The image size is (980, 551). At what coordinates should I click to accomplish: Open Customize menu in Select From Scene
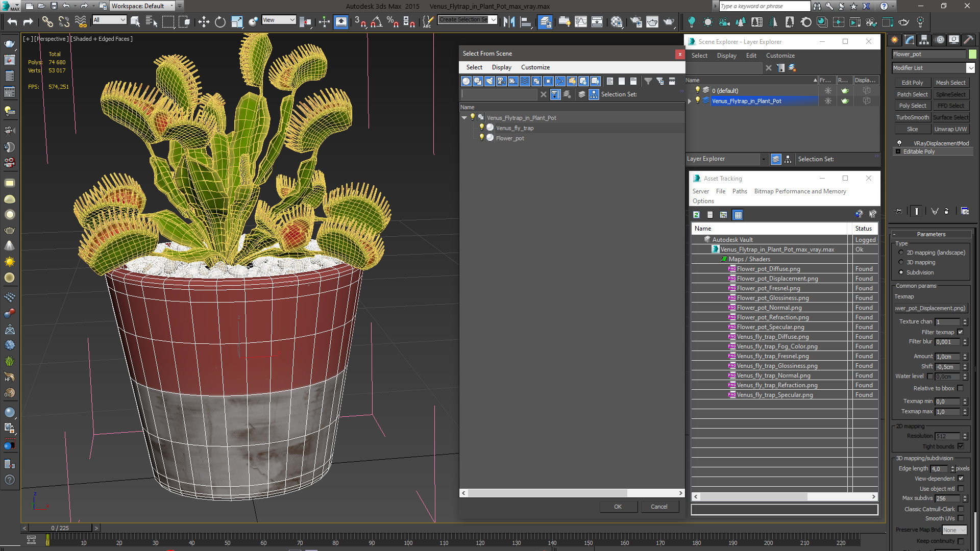click(x=535, y=67)
